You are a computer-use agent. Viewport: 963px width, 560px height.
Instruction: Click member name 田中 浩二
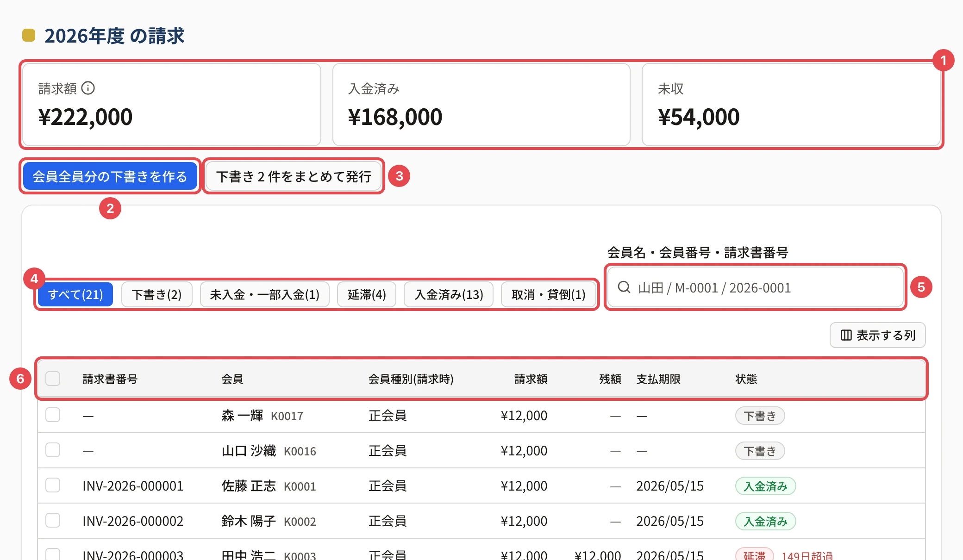[x=249, y=554]
